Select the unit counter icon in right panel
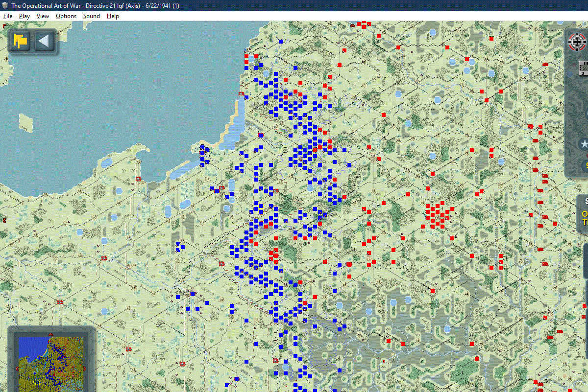The width and height of the screenshot is (588, 392). (583, 68)
